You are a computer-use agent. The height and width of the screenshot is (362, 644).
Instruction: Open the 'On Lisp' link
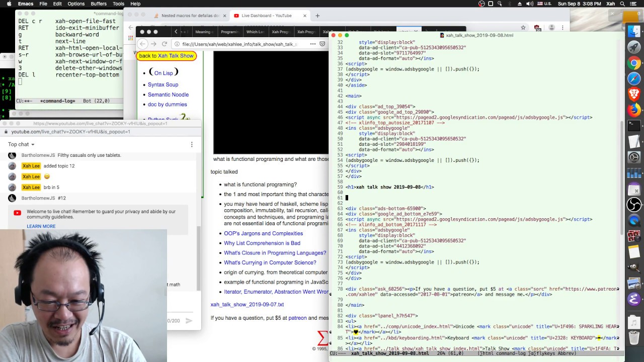point(164,73)
